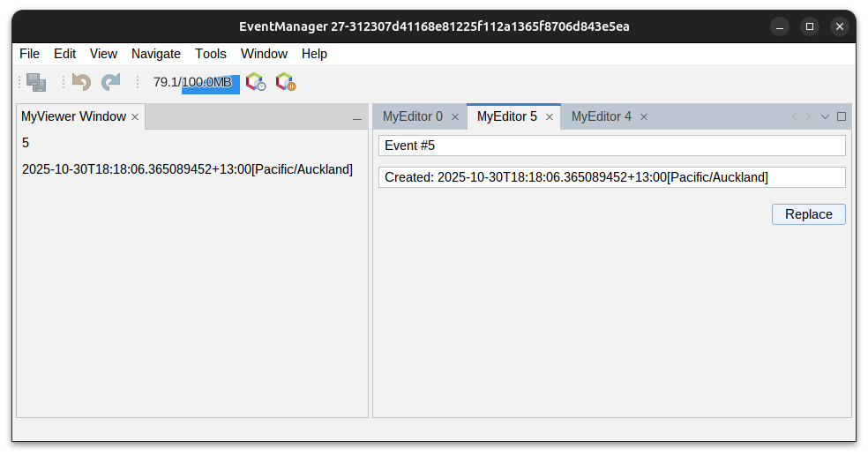Click the Created timestamp text field
868x456 pixels.
611,177
